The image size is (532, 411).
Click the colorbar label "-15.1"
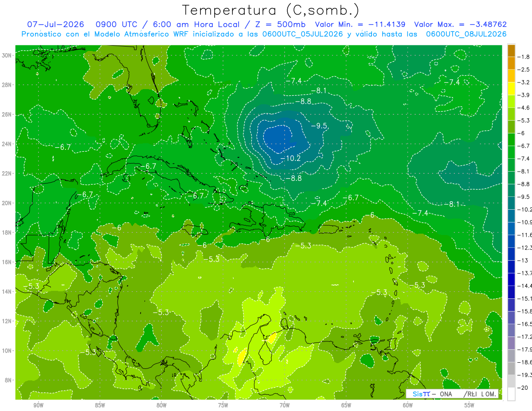click(x=525, y=298)
